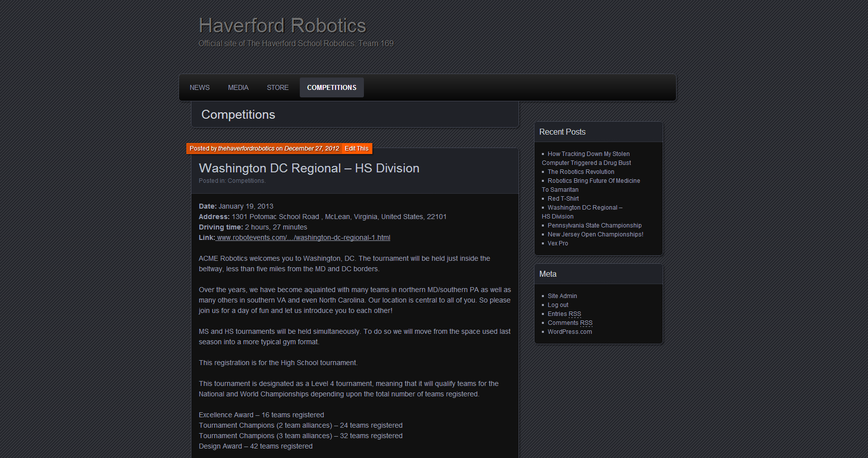Open thehaverfordrobotics author link
The image size is (868, 458).
point(246,149)
